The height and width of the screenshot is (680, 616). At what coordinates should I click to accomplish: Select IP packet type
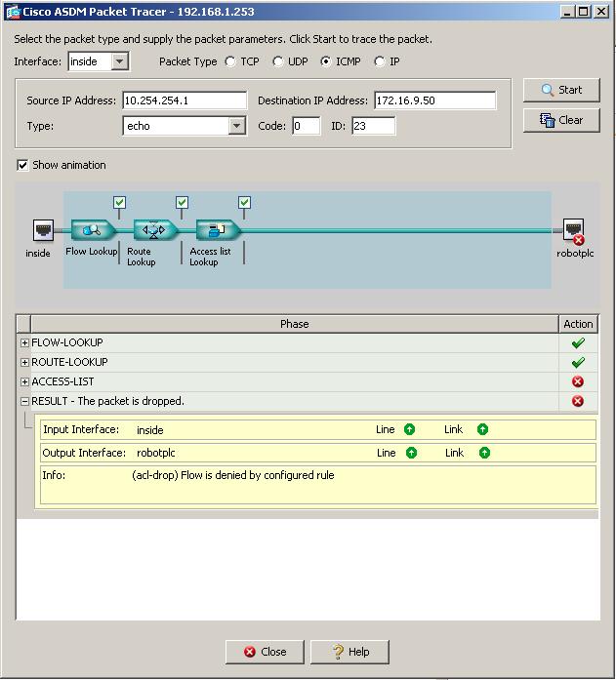(379, 61)
